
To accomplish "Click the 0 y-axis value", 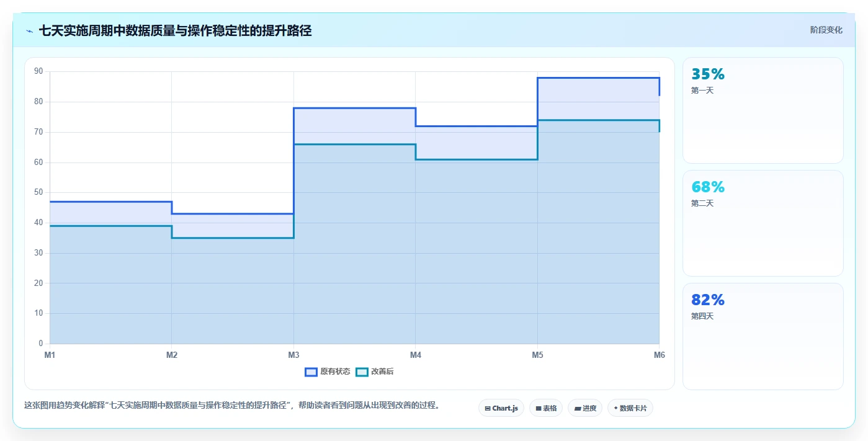I will [x=41, y=344].
